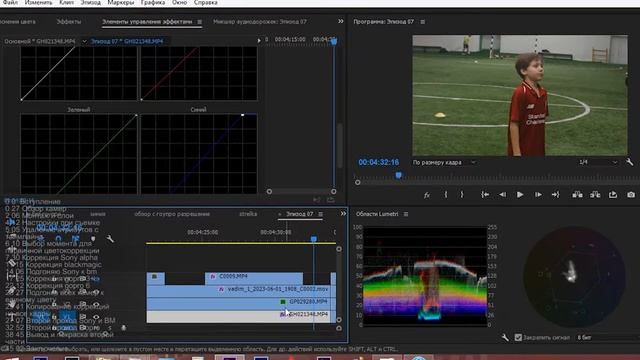Show hidden tabs in the Effect Controls panel group

point(341,21)
